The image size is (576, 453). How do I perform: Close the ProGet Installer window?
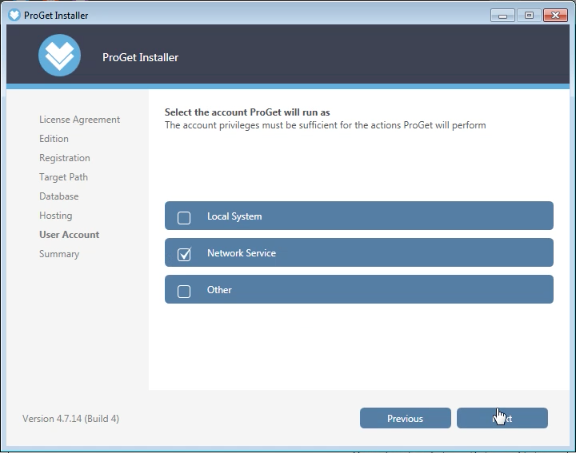click(x=555, y=15)
